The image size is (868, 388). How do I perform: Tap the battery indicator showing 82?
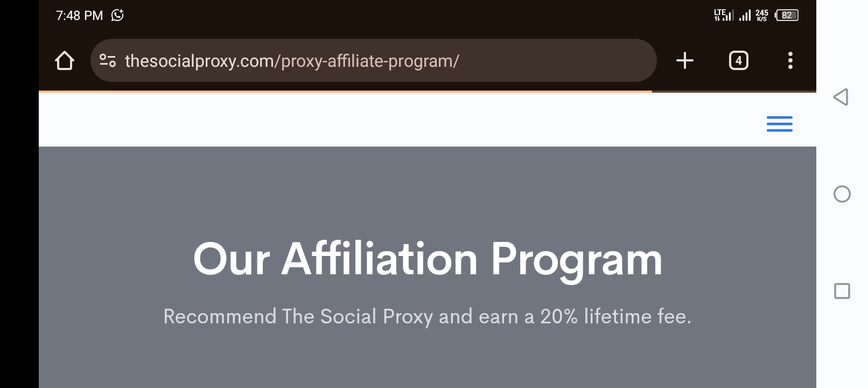click(x=787, y=15)
